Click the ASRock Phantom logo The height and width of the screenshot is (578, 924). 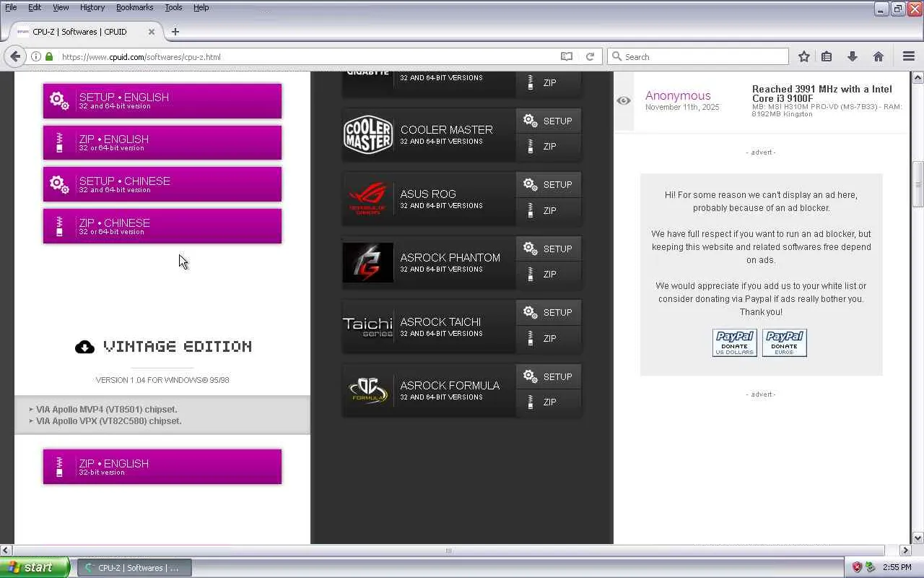pos(368,262)
